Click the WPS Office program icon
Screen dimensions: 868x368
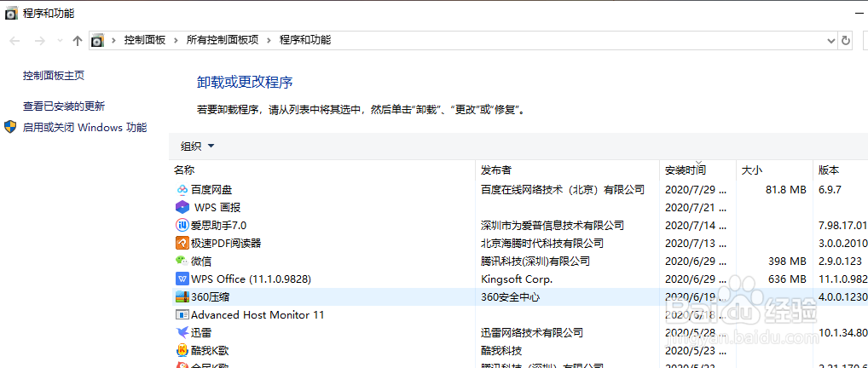click(182, 279)
